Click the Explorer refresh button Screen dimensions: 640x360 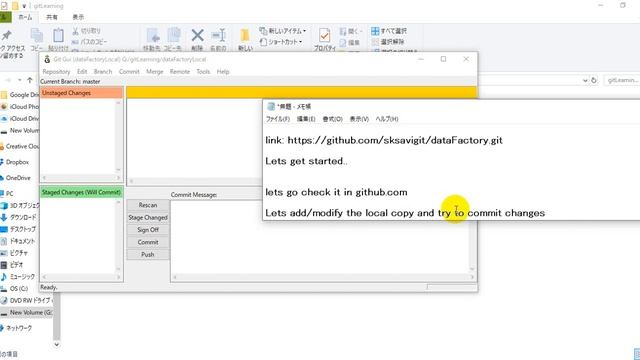594,80
